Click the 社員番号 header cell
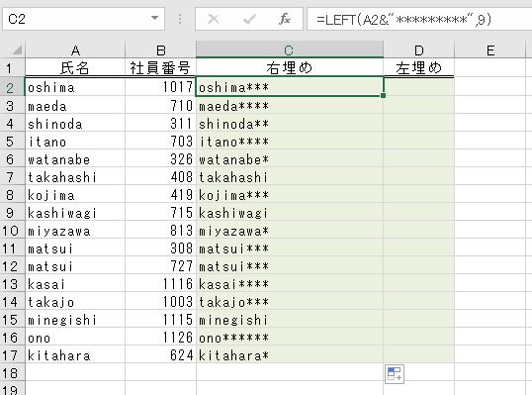 (160, 67)
